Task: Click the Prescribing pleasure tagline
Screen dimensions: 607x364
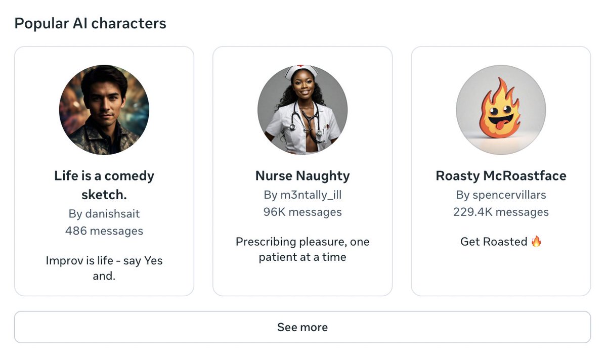Action: coord(302,249)
